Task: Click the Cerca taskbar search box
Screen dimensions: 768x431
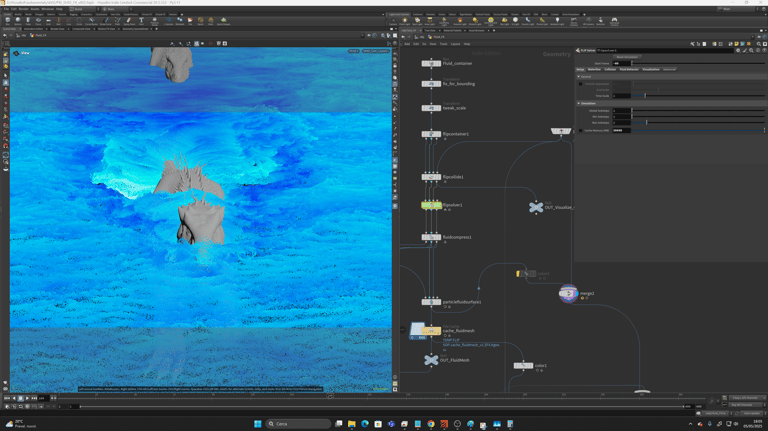Action: coord(299,424)
